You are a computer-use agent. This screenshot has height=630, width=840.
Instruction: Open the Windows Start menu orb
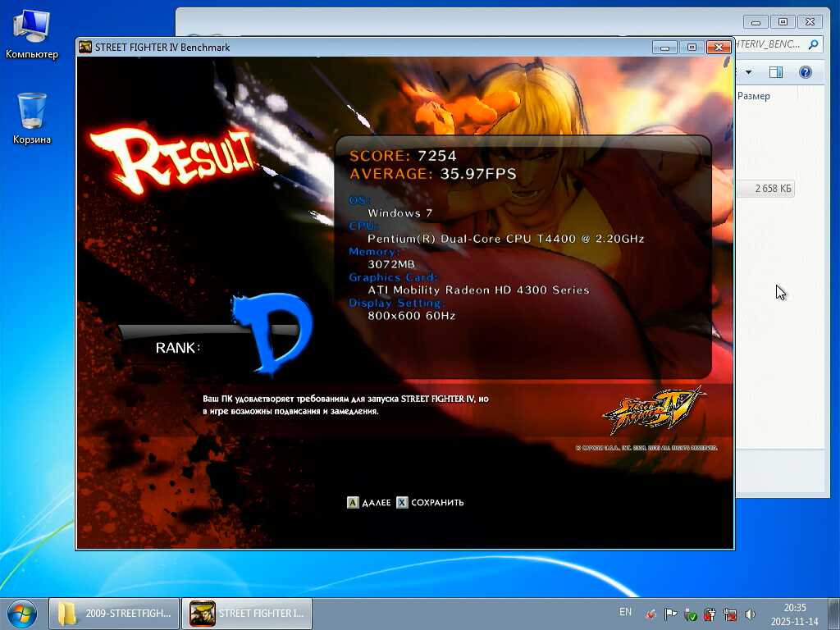tap(22, 614)
